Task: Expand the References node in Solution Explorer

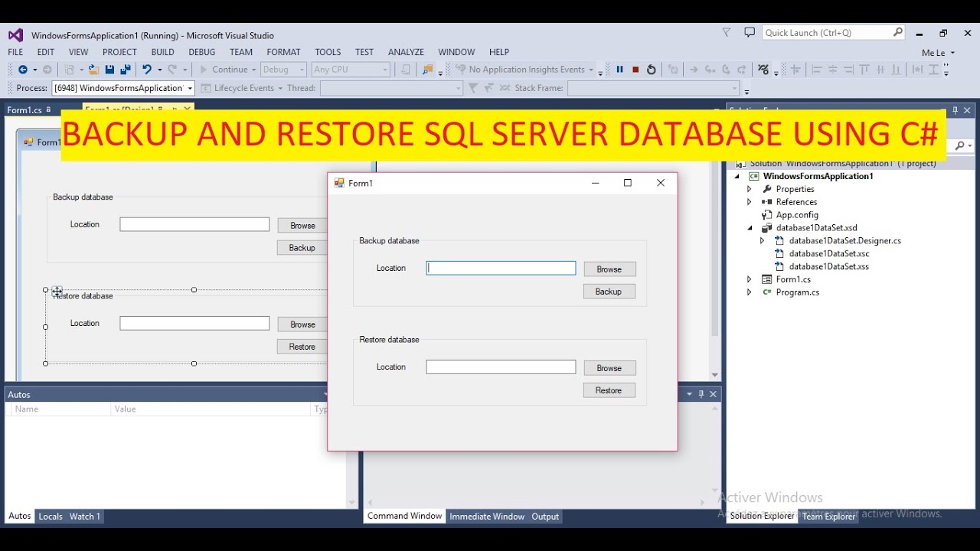Action: [x=750, y=202]
